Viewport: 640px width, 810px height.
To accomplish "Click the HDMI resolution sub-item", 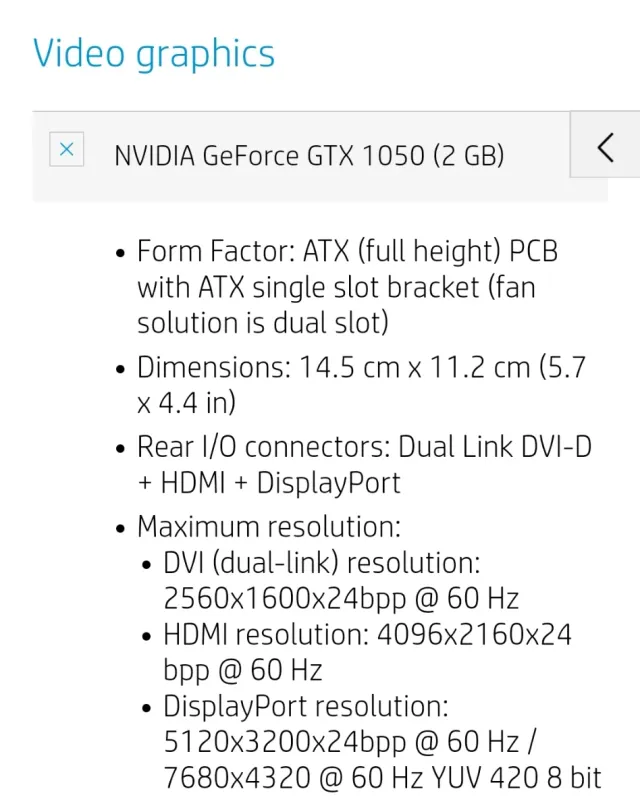I will (x=367, y=634).
